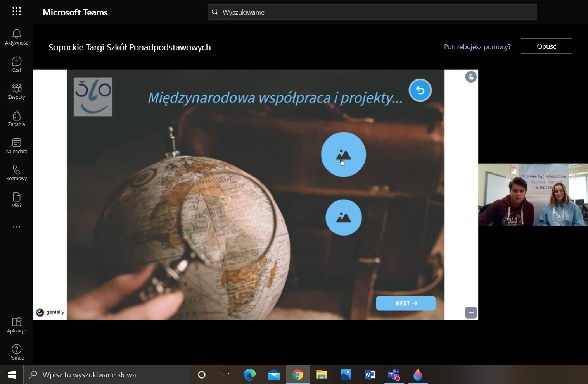Click the upper image circle button
The image size is (588, 384).
pyautogui.click(x=343, y=155)
